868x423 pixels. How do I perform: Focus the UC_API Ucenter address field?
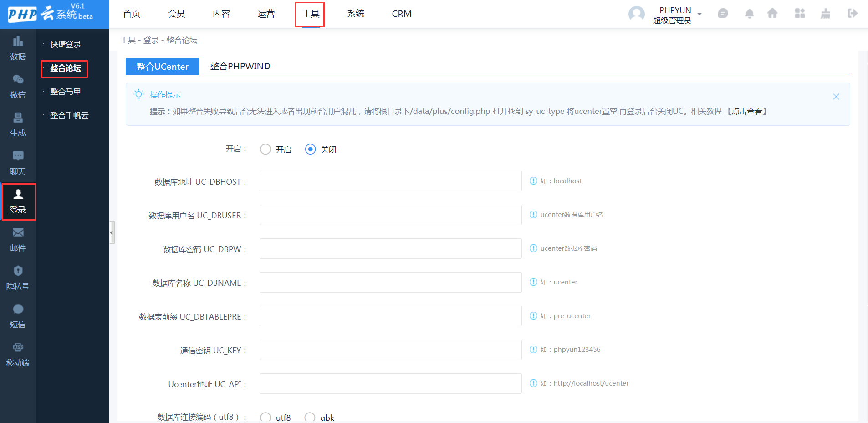pyautogui.click(x=391, y=384)
